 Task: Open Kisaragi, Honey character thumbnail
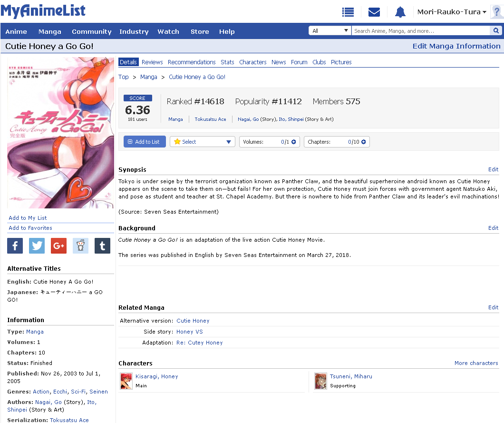click(x=126, y=381)
